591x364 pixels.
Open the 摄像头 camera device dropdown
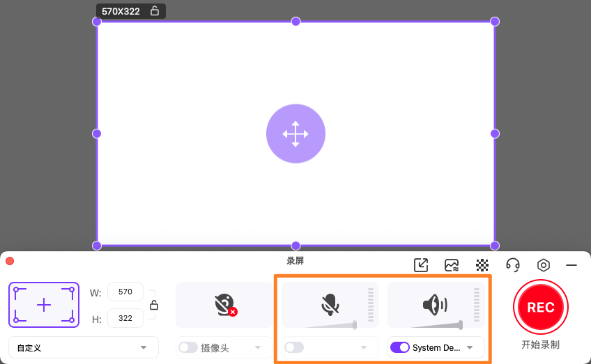(258, 347)
